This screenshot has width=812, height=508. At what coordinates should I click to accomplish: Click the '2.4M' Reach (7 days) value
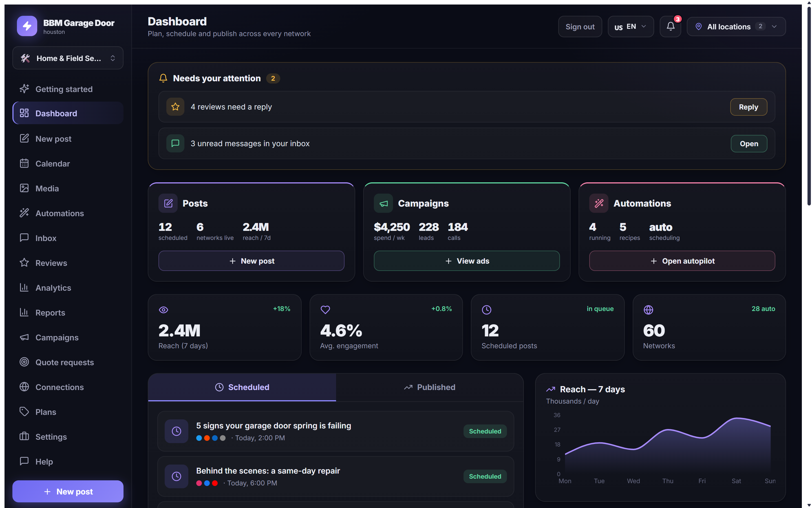(x=179, y=330)
